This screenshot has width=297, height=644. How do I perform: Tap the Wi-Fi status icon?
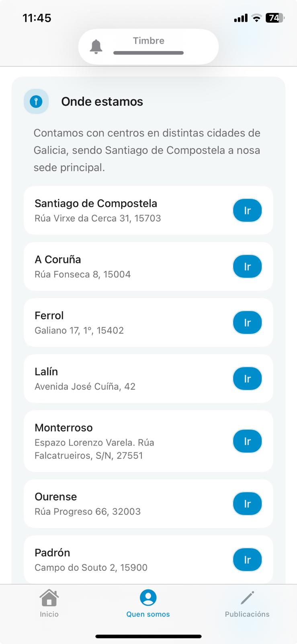256,18
